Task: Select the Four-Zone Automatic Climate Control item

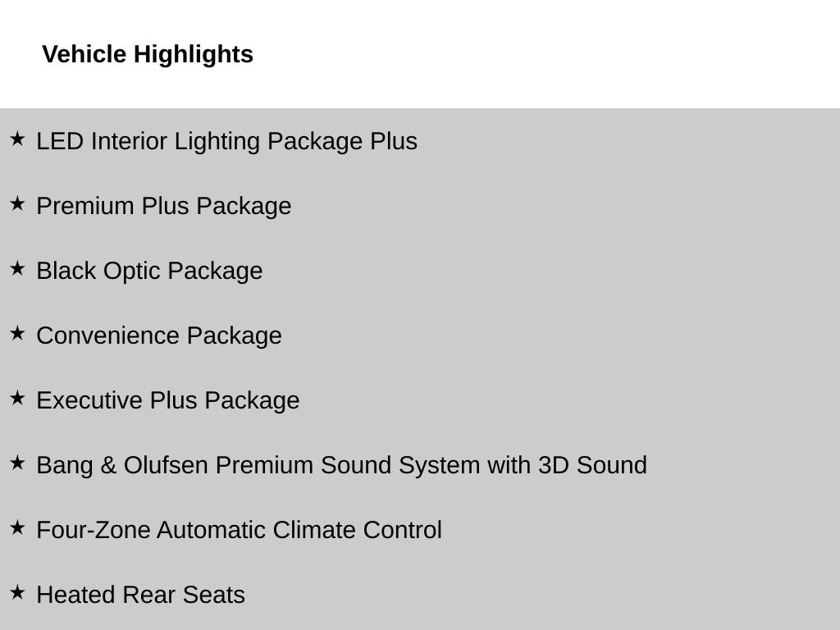Action: tap(239, 530)
